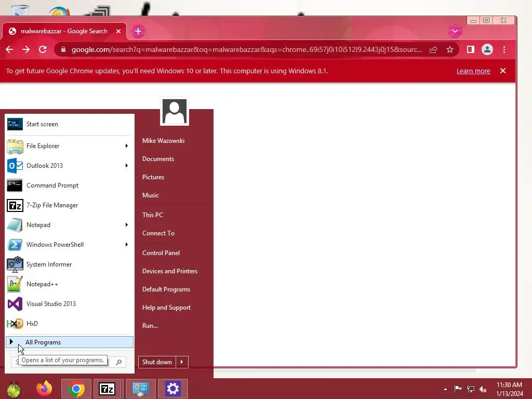Select Connect To
The width and height of the screenshot is (532, 399).
click(158, 233)
